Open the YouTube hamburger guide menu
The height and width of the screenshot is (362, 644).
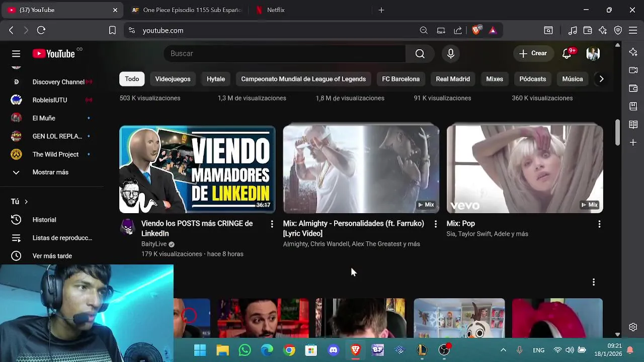[16, 54]
